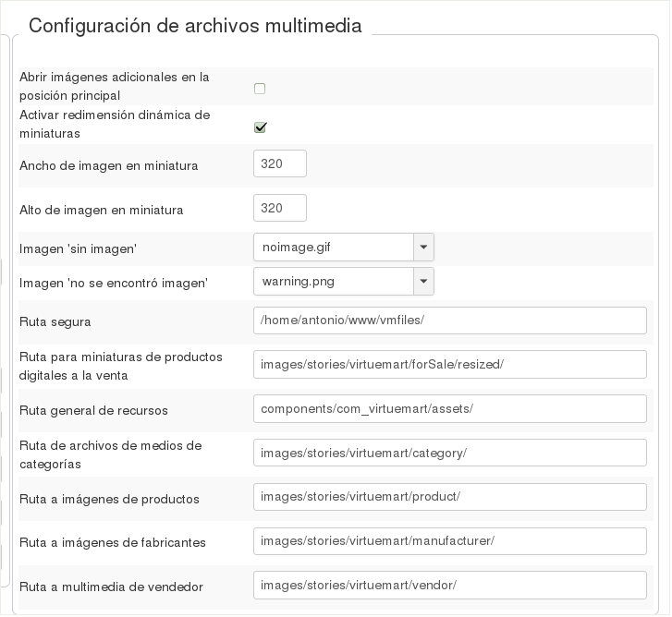Click the label 'Ruta segura'
Image resolution: width=672 pixels, height=617 pixels.
tap(55, 322)
